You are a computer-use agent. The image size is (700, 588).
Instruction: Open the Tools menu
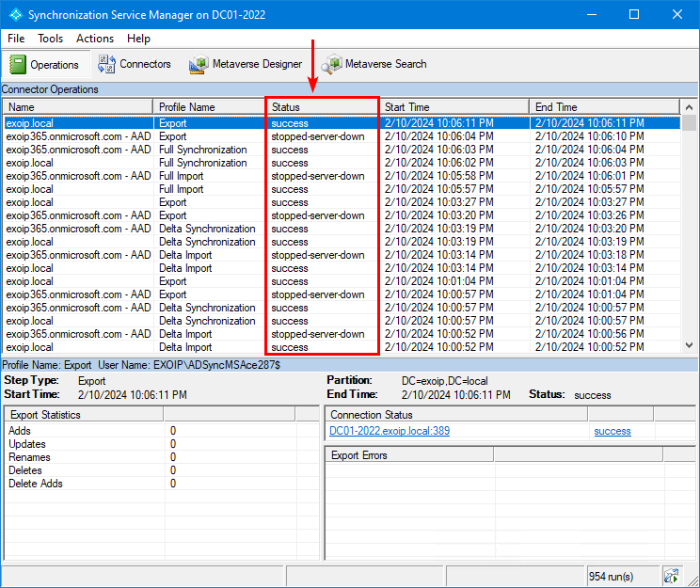(51, 39)
